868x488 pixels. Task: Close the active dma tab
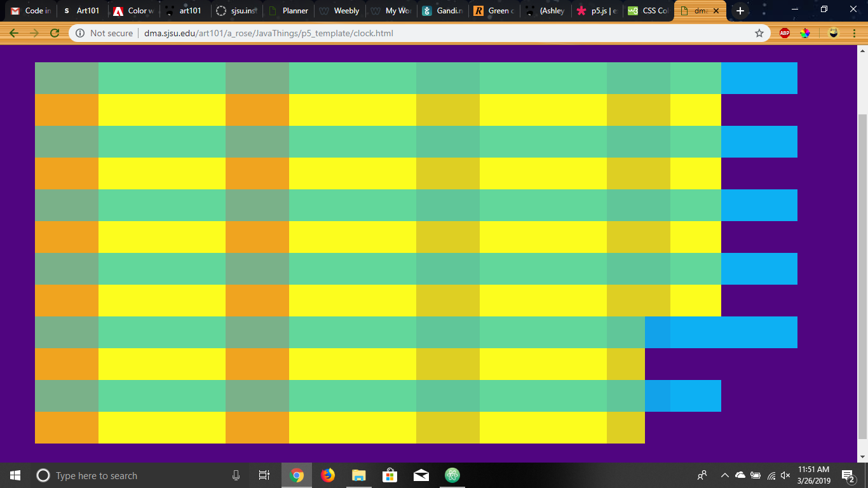(x=716, y=11)
